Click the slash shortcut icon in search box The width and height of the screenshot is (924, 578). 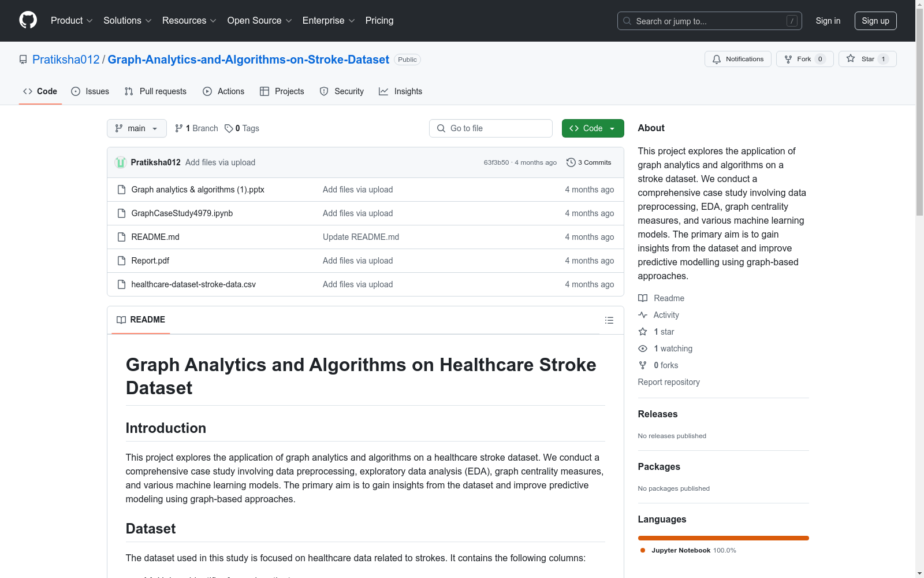point(792,21)
